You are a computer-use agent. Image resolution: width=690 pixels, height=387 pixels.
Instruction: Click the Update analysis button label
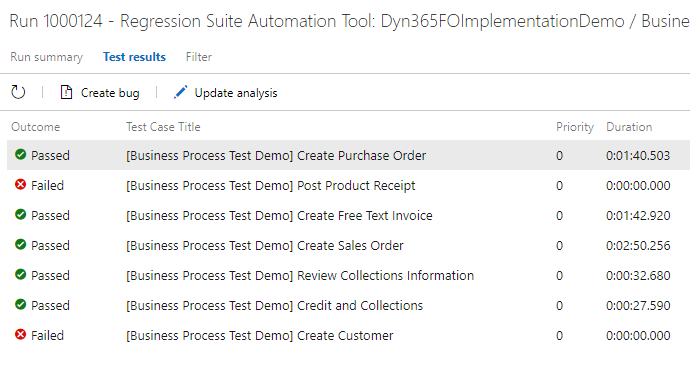(236, 93)
